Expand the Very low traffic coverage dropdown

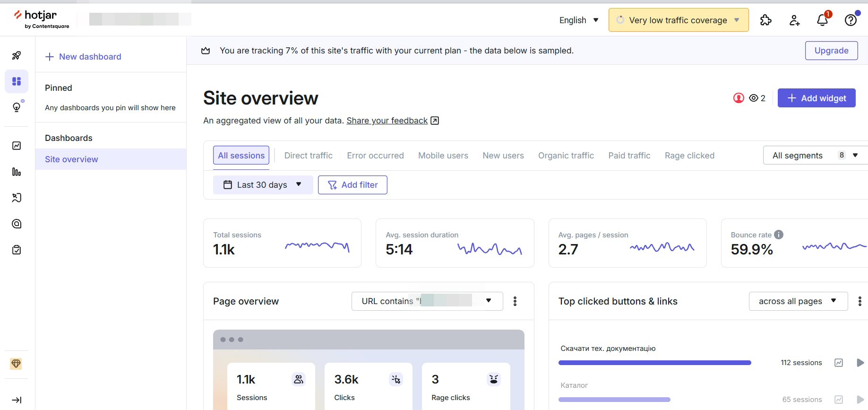pyautogui.click(x=679, y=20)
